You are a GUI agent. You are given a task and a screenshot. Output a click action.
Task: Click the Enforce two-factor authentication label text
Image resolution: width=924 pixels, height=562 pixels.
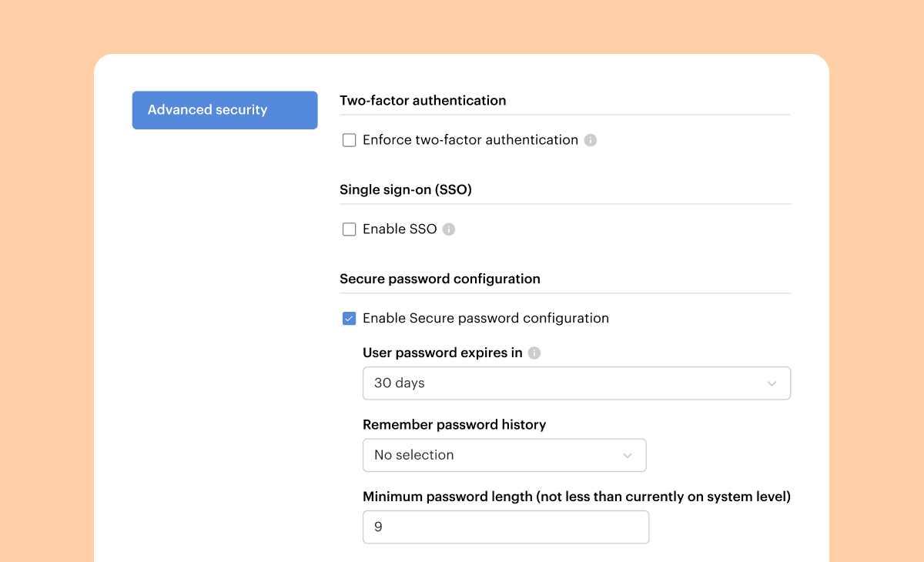tap(470, 140)
